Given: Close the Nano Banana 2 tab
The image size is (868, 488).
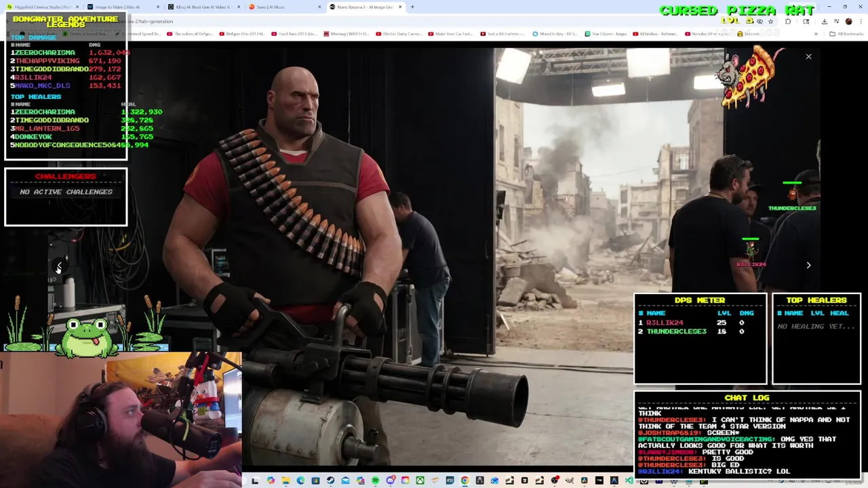Looking at the screenshot, I should point(400,7).
